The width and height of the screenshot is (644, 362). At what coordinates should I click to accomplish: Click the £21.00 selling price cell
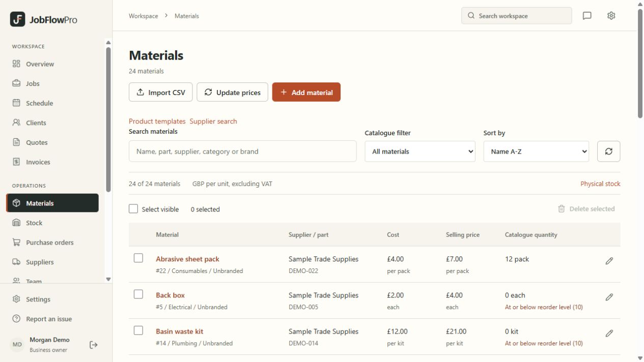[456, 331]
